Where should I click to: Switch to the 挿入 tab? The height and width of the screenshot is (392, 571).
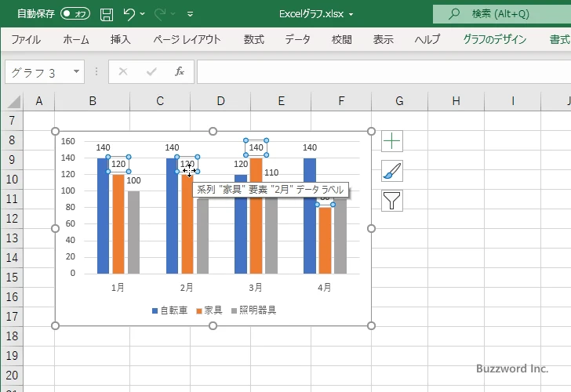(121, 39)
